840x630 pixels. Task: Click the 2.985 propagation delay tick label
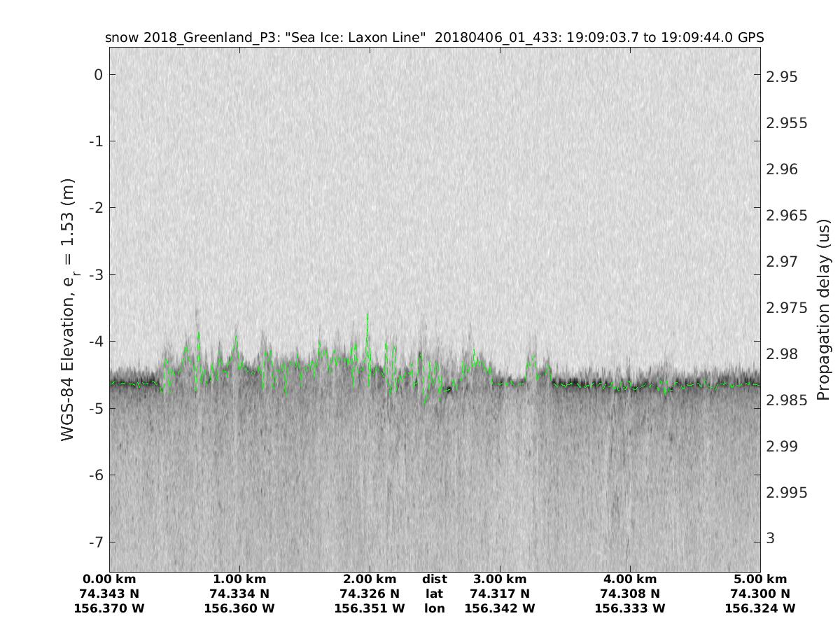click(791, 399)
